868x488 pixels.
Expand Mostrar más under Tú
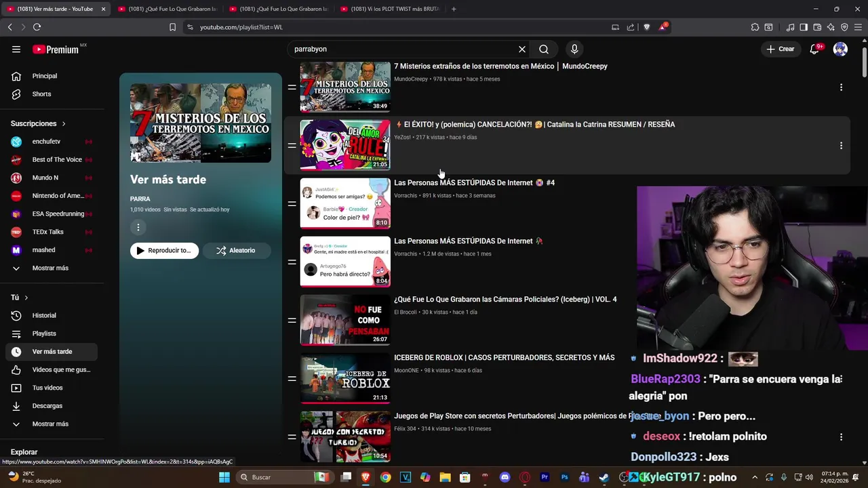click(x=52, y=424)
